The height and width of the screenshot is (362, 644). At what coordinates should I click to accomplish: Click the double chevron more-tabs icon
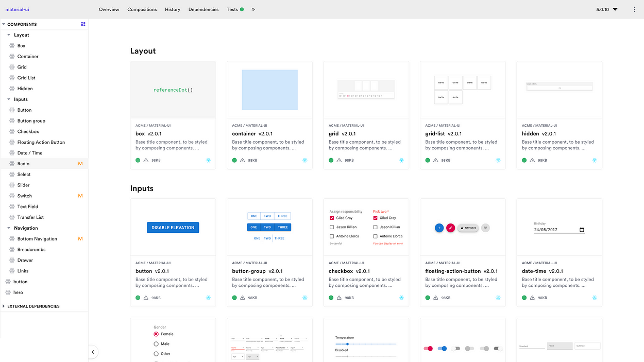tap(253, 9)
